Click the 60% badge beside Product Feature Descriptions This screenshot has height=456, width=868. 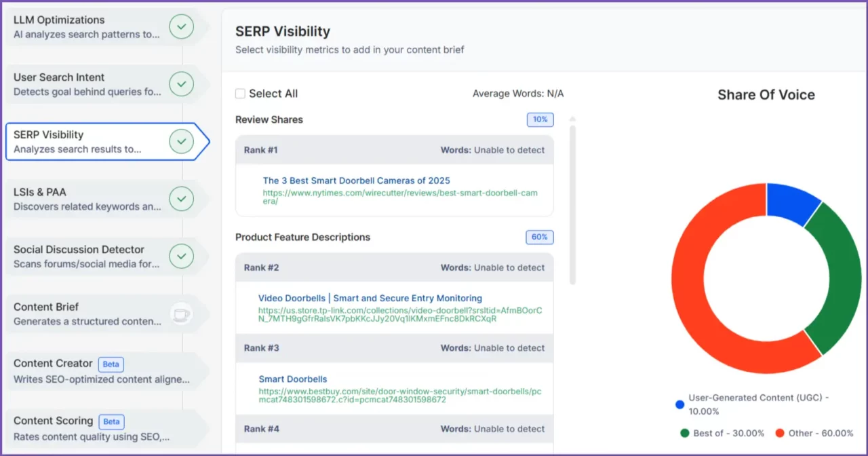pyautogui.click(x=539, y=237)
